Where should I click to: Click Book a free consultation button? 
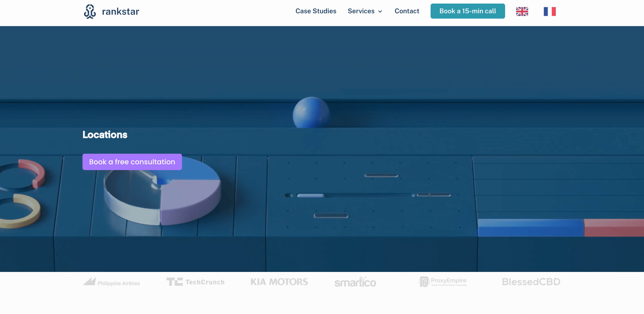click(132, 162)
